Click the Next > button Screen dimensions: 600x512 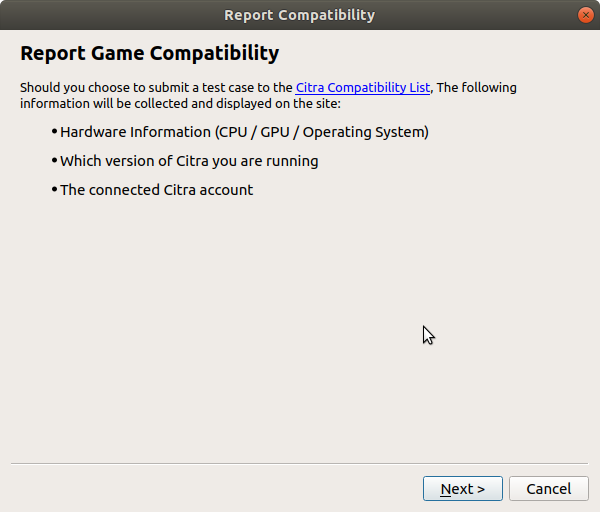462,489
